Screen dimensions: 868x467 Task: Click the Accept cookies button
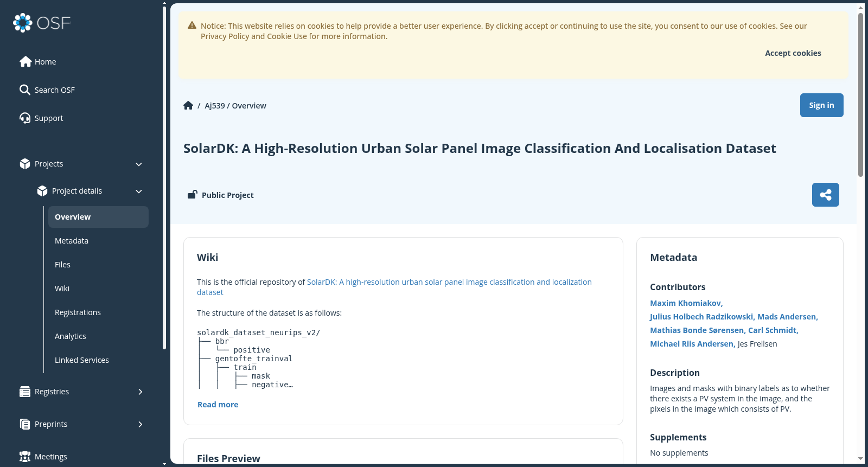pos(793,53)
